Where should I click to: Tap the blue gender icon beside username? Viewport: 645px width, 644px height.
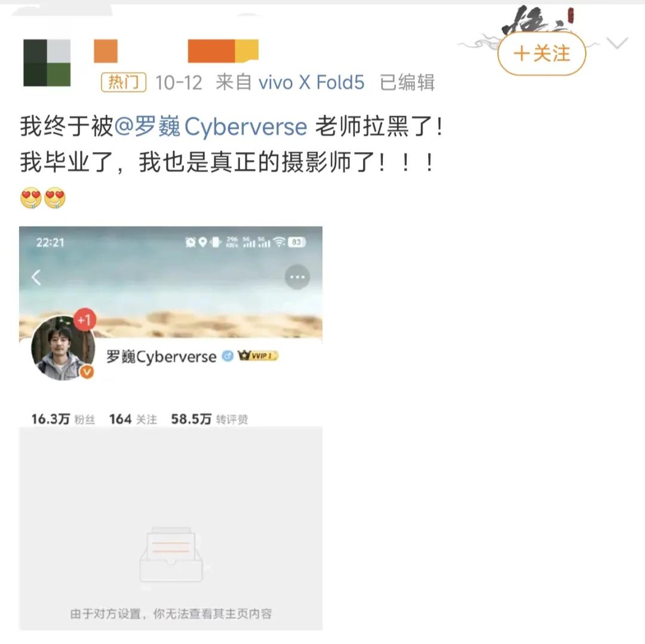click(x=228, y=356)
